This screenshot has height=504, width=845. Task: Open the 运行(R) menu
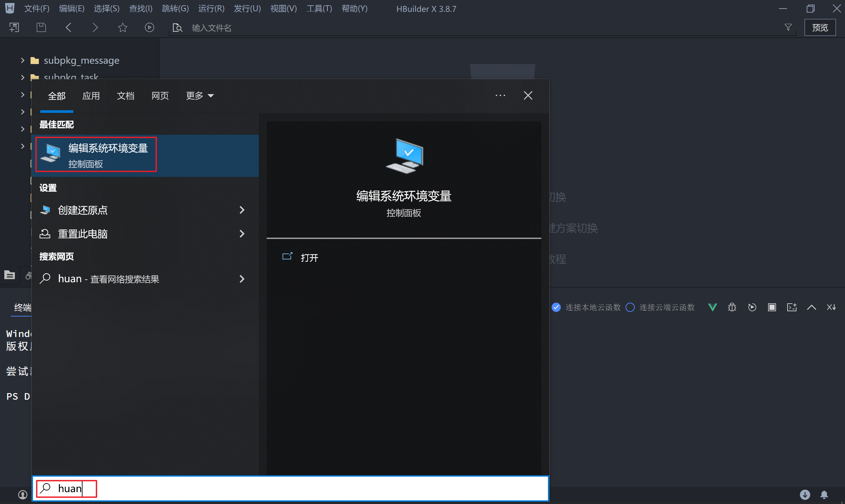click(211, 9)
